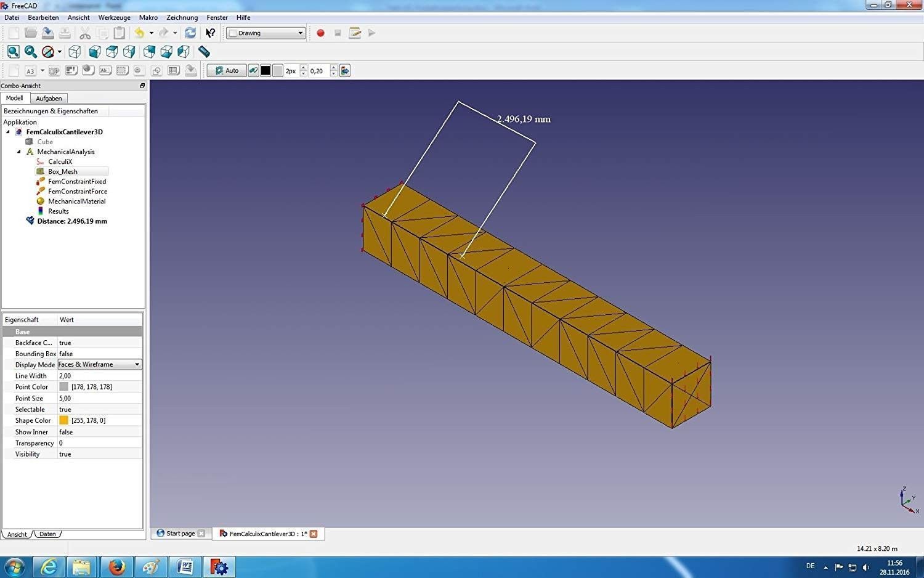Screen dimensions: 924x578
Task: Collapse the MechanicalAnalysis tree node
Action: 18,152
